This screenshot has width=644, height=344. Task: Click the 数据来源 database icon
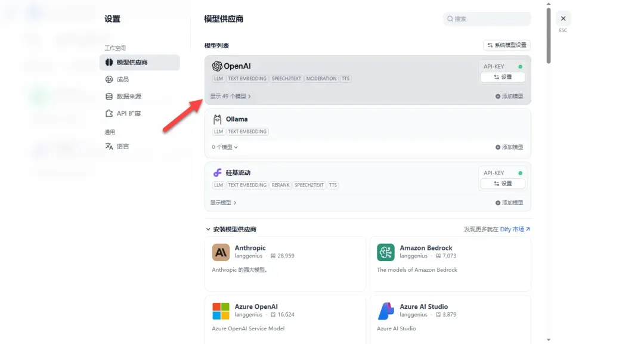109,97
